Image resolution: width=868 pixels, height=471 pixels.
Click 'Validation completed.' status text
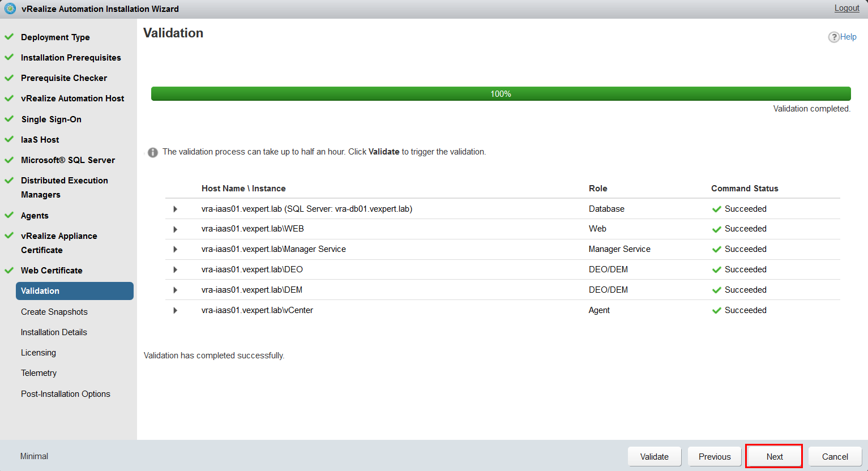[812, 109]
